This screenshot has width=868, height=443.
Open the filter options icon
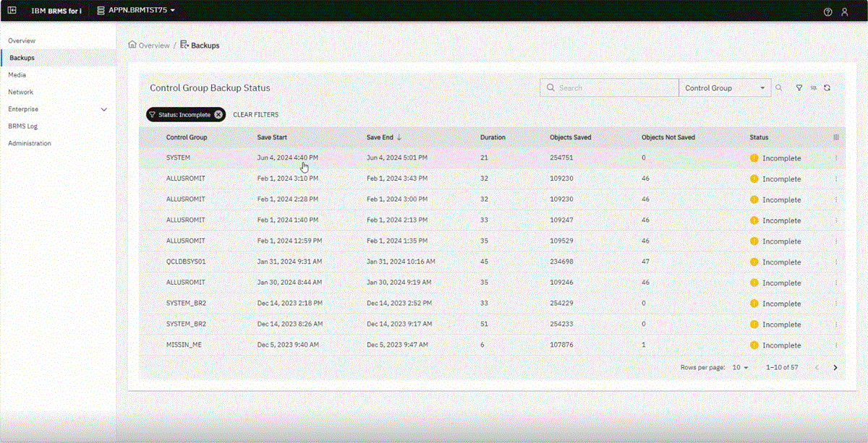tap(799, 87)
